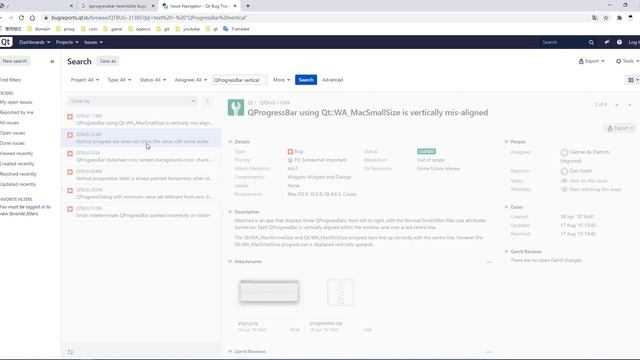Open the Type: All dropdown
The image size is (640, 360).
(119, 80)
